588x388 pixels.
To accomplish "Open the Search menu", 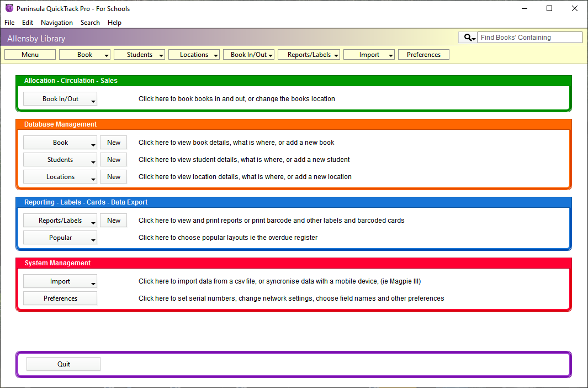I will 90,23.
